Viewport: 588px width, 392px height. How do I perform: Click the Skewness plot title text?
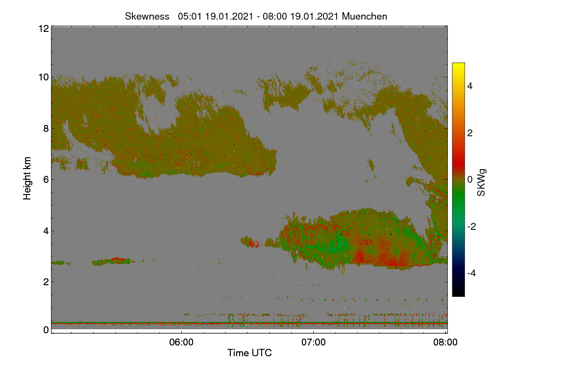point(256,16)
